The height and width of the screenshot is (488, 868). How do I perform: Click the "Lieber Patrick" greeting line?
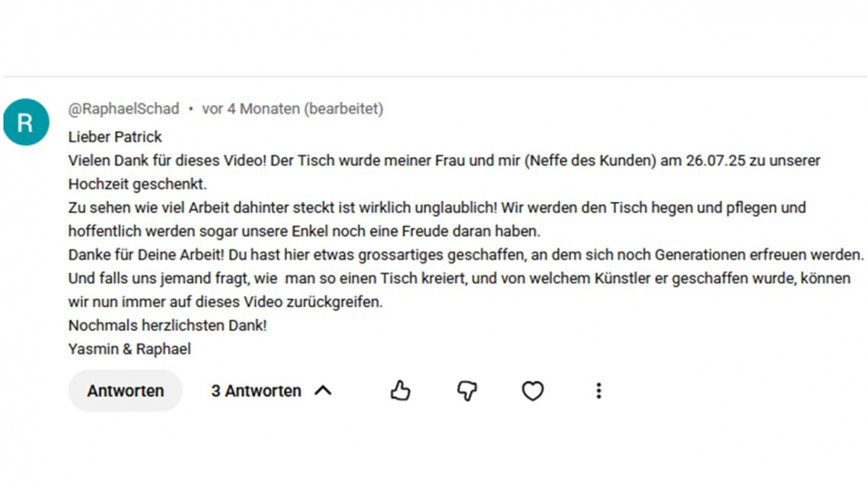point(115,137)
